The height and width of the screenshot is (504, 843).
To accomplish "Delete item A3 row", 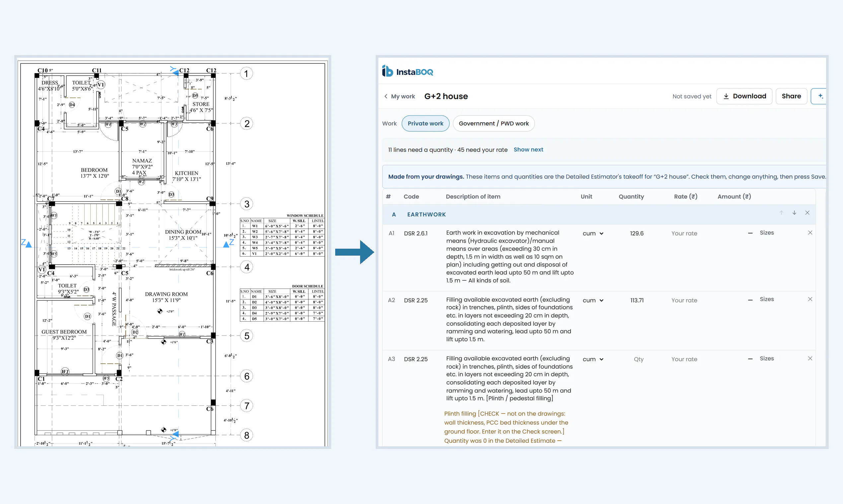I will point(810,358).
